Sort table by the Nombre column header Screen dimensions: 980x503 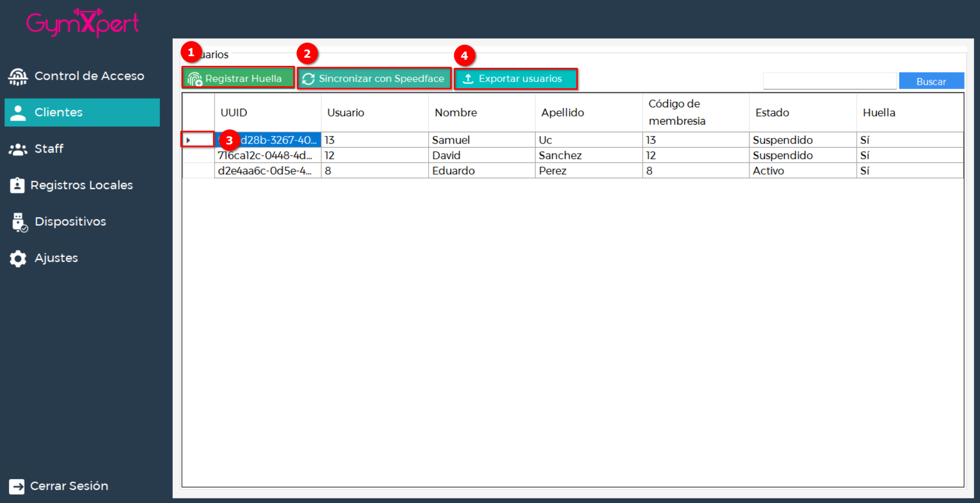[x=456, y=112]
